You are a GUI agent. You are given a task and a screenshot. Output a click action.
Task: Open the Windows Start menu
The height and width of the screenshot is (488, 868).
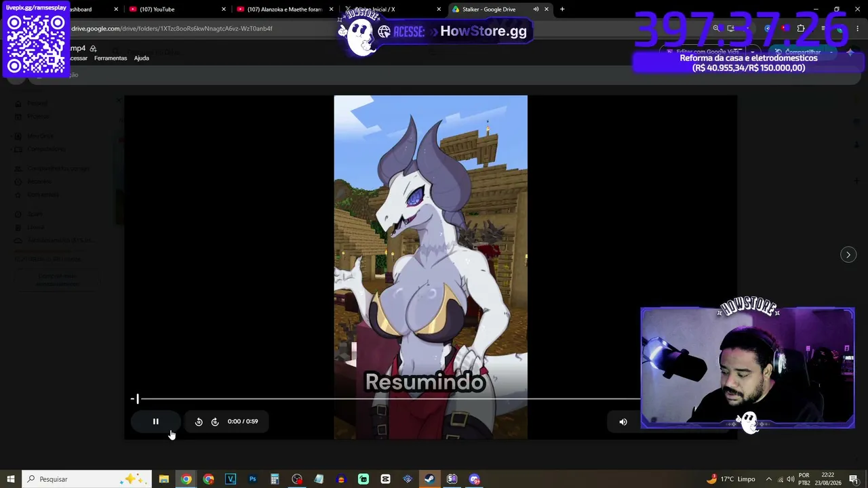tap(11, 479)
